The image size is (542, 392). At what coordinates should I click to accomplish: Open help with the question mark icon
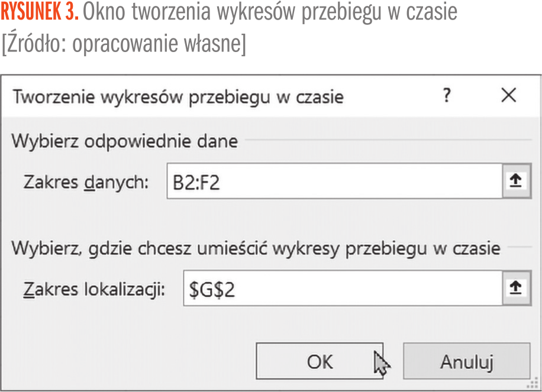(447, 95)
